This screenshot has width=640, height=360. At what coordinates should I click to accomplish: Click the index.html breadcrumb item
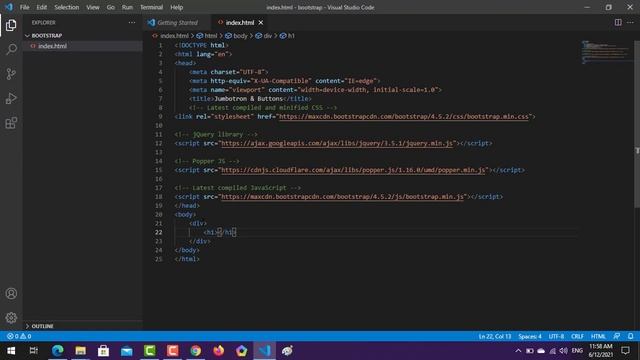[x=170, y=36]
